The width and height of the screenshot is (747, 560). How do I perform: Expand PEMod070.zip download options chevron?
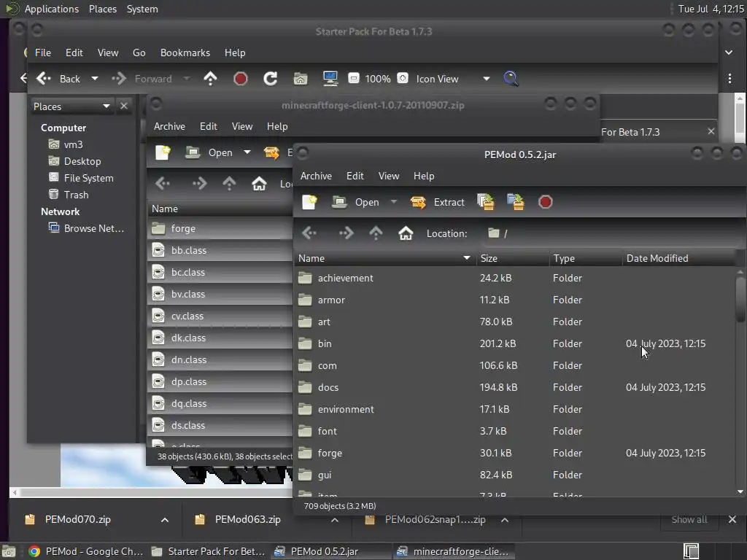(164, 520)
